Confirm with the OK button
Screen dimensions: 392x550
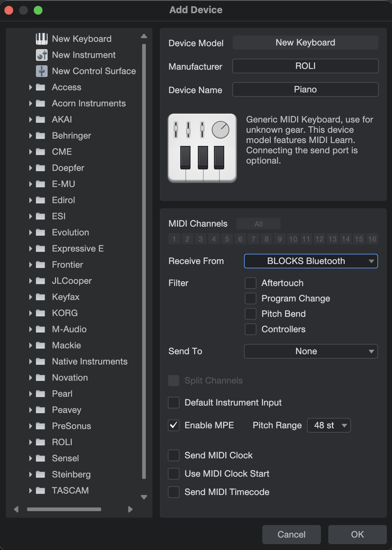pos(358,535)
